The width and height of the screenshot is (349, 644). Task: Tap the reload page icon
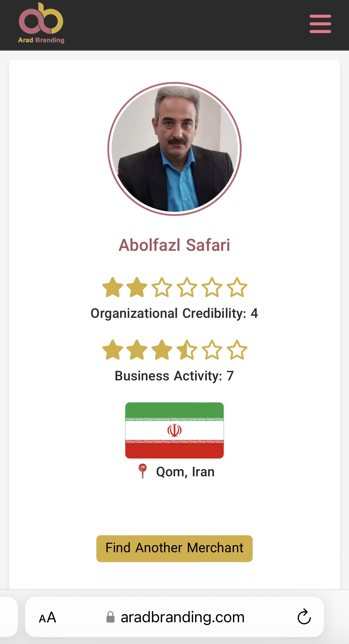tap(304, 617)
